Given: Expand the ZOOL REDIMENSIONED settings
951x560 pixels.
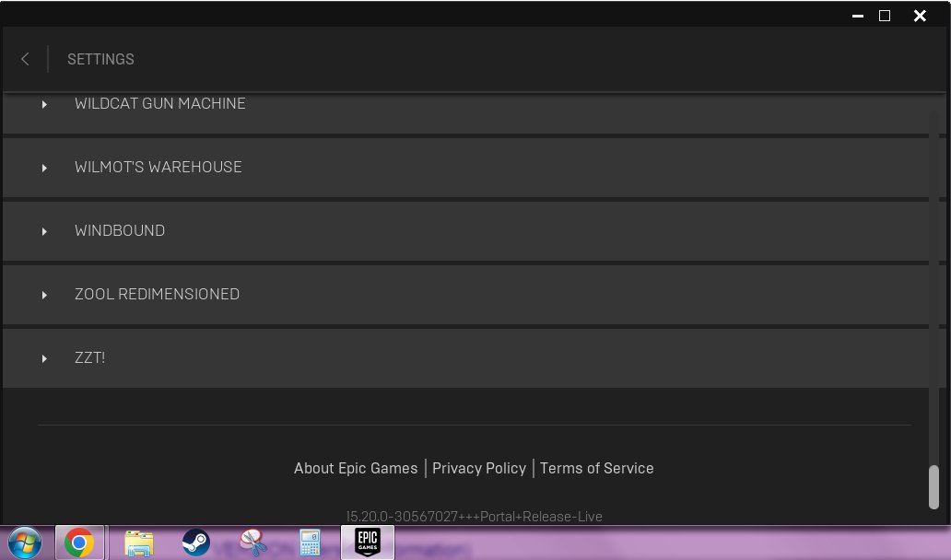Looking at the screenshot, I should click(44, 295).
